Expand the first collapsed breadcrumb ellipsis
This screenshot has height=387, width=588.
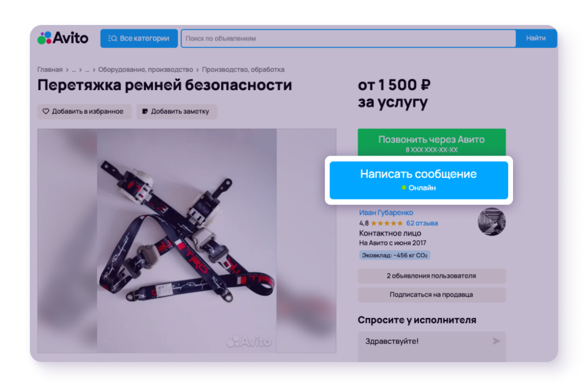(x=74, y=70)
